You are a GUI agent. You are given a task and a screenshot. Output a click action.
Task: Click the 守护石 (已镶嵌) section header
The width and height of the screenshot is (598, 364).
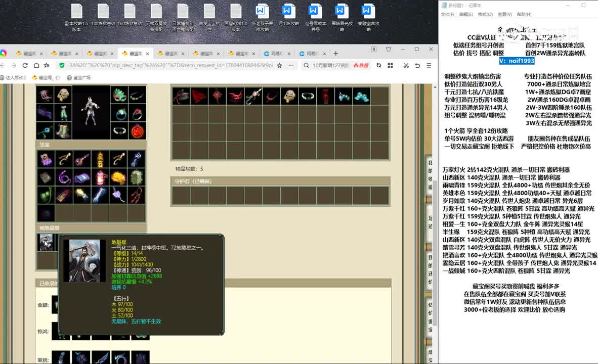(280, 181)
